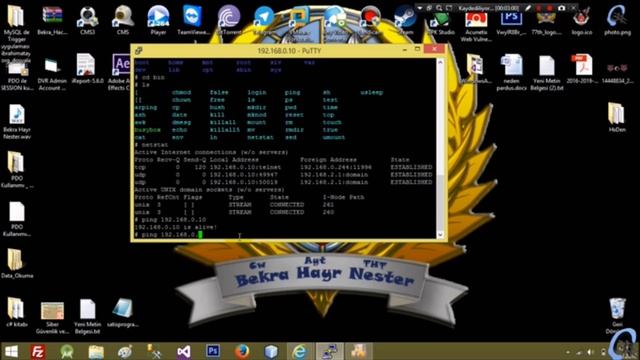Select the Bekra Hayr Nester.wav audio file

click(x=17, y=122)
